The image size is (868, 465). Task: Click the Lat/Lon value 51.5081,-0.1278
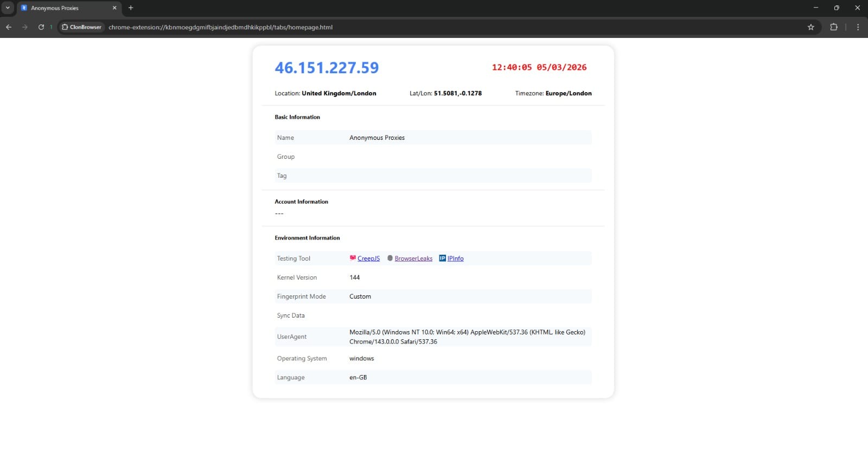(x=458, y=93)
